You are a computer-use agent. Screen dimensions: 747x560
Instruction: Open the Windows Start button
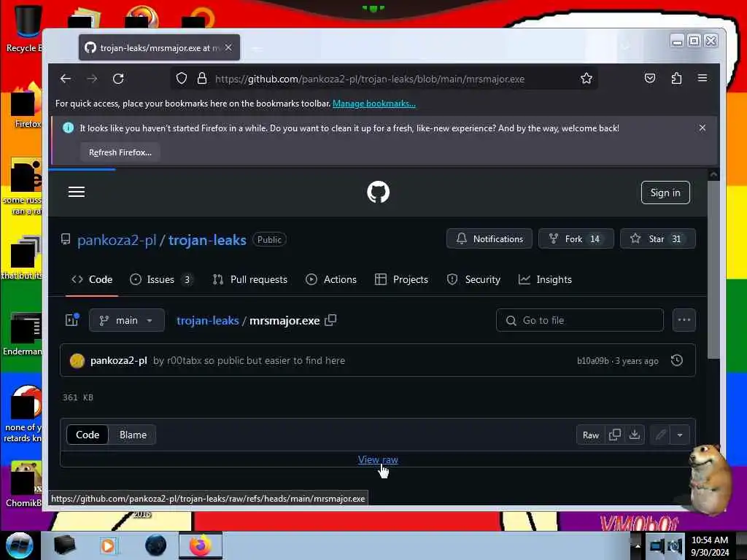point(20,545)
